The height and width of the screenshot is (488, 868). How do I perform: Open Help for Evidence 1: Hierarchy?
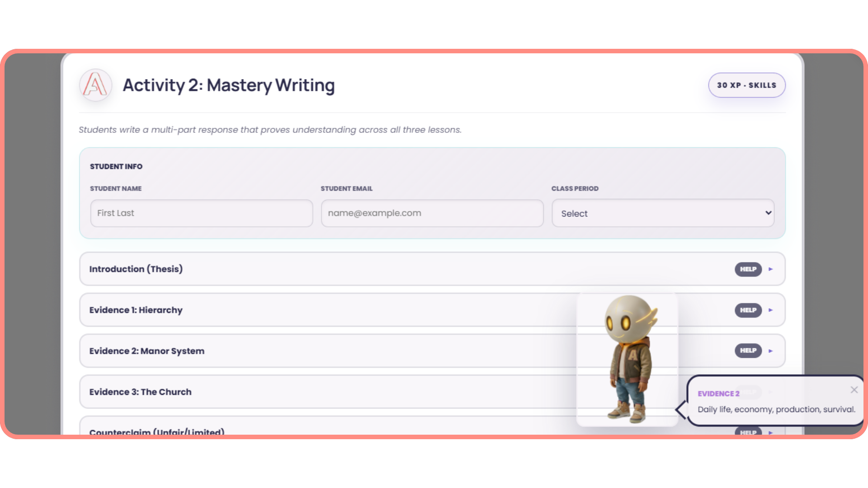(x=748, y=310)
